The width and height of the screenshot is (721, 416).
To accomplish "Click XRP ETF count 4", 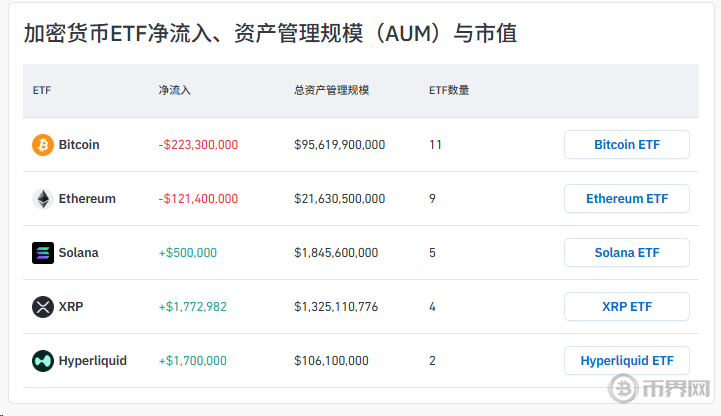I will pyautogui.click(x=432, y=307).
